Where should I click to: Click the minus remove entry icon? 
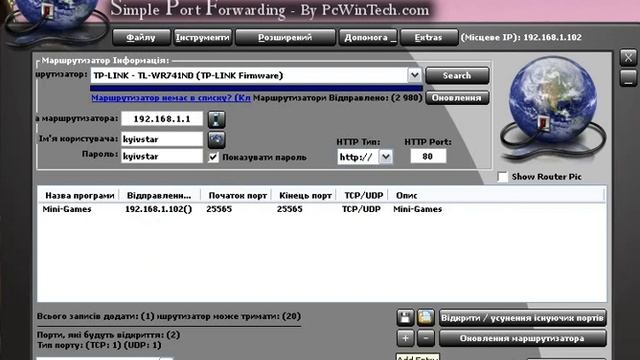[x=425, y=338]
